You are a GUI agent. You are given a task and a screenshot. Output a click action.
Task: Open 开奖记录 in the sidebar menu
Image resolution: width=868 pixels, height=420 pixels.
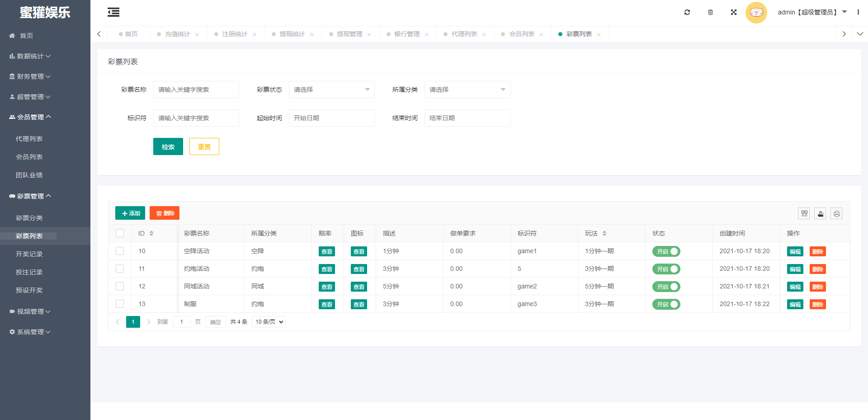(30, 254)
